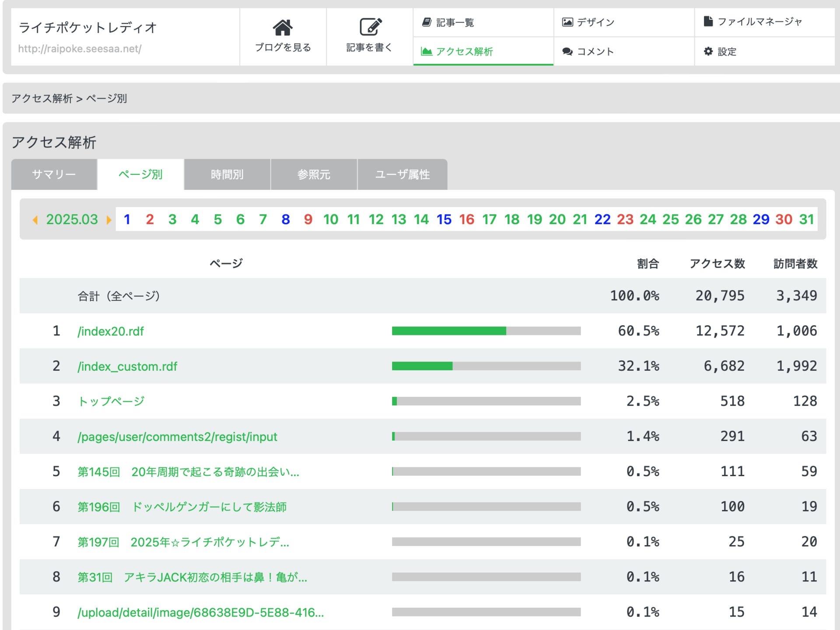Open the /pages/user/comments2/regist/input link

(x=177, y=437)
